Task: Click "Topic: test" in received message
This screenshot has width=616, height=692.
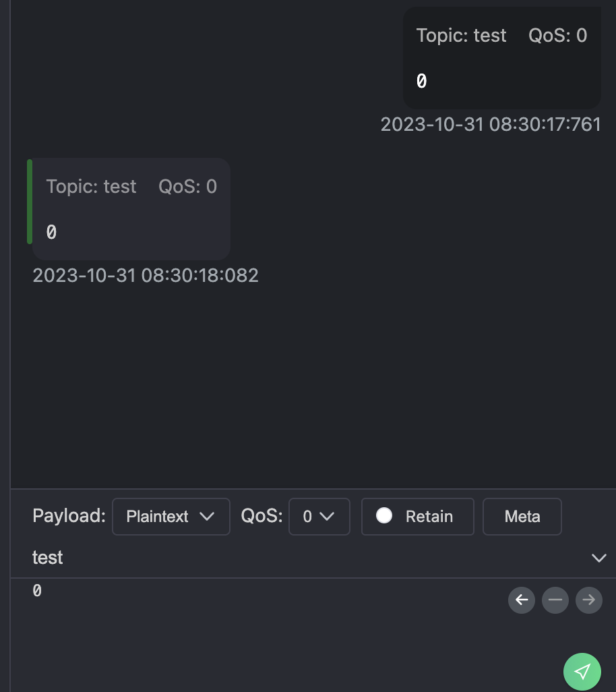Action: [x=91, y=187]
